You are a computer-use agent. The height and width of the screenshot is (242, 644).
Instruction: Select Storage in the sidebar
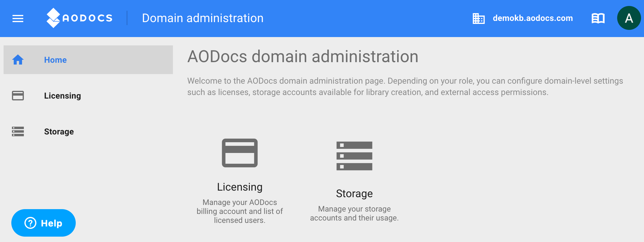88,131
